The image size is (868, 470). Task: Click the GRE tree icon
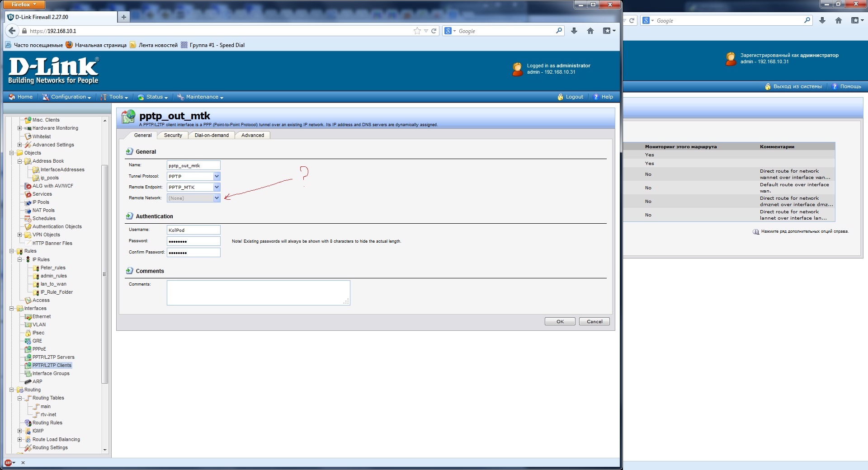click(28, 341)
